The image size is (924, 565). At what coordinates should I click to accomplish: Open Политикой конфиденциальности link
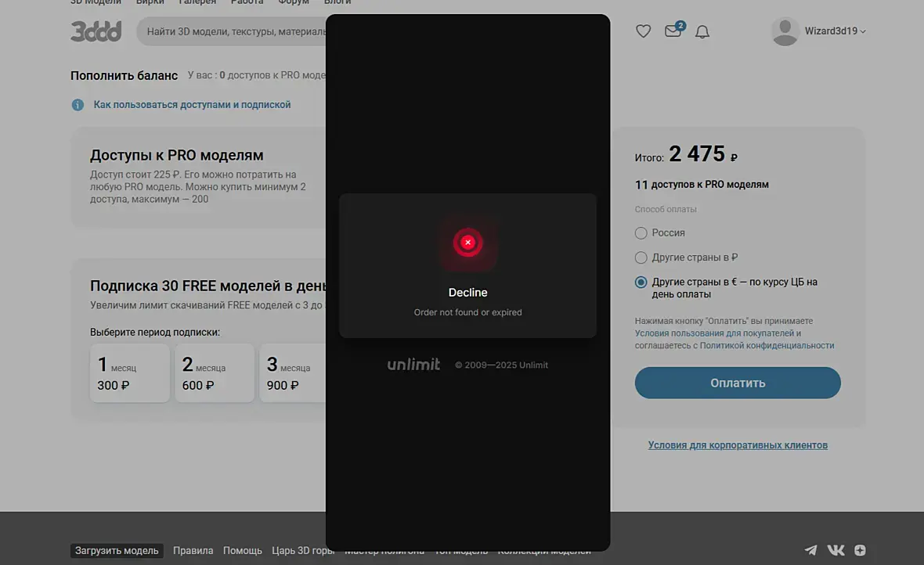pyautogui.click(x=767, y=346)
